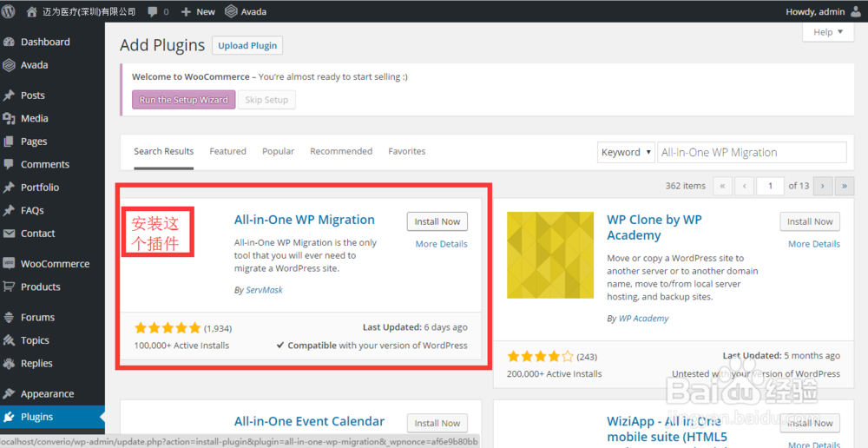Click the Products cart icon
Viewport: 868px width, 448px height.
(9, 287)
